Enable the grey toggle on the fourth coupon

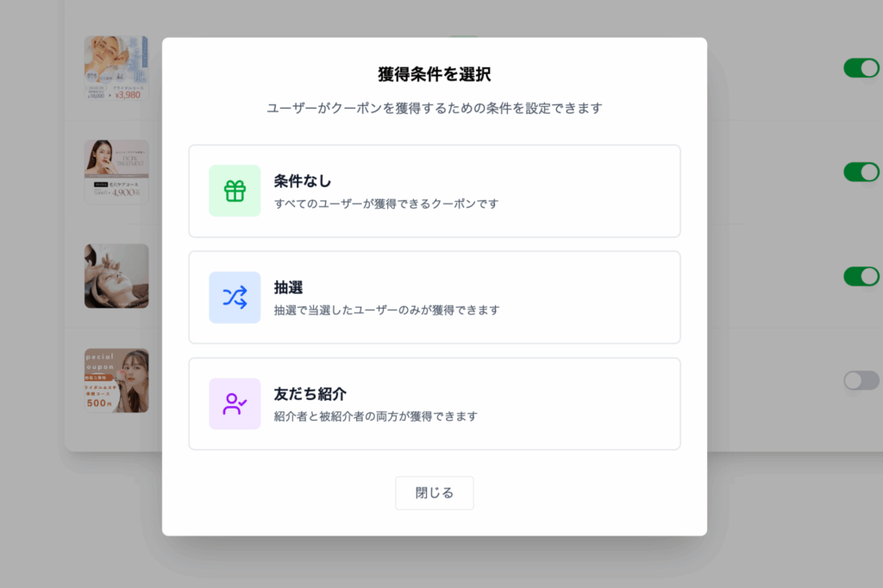pyautogui.click(x=861, y=380)
